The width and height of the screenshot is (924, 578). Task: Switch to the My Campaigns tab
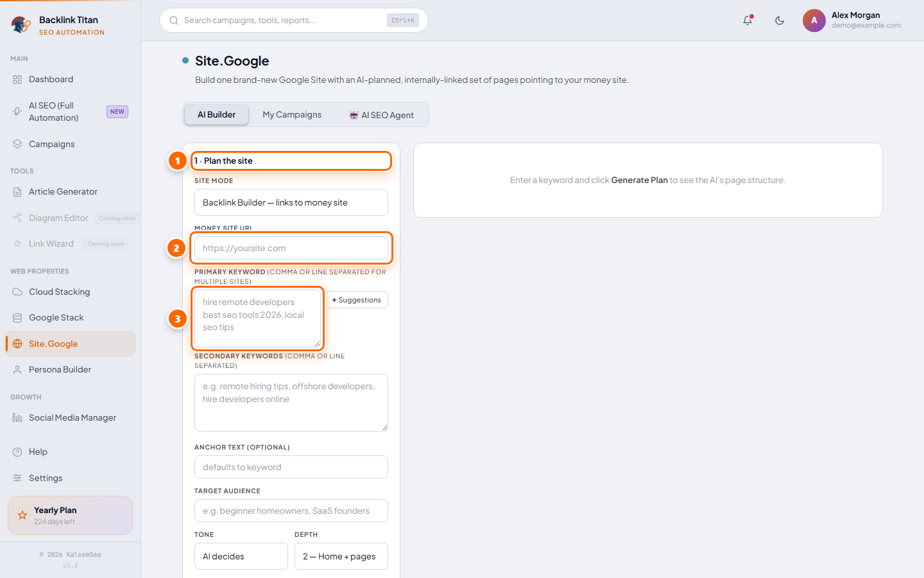[292, 115]
